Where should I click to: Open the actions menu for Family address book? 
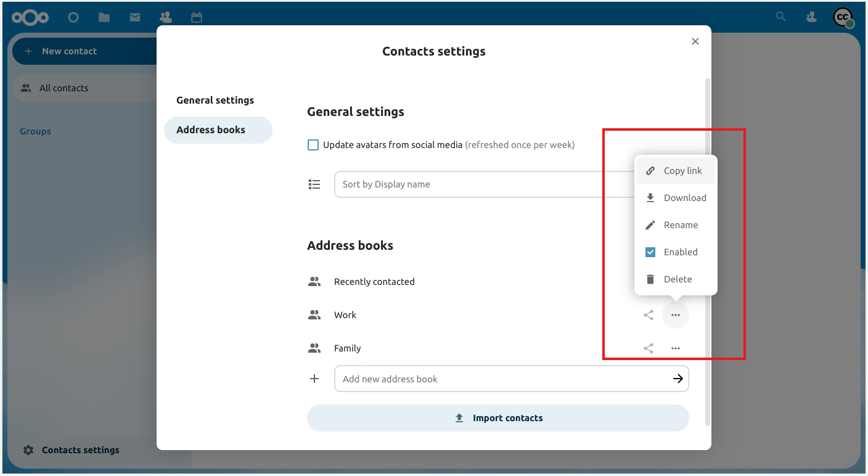click(675, 348)
